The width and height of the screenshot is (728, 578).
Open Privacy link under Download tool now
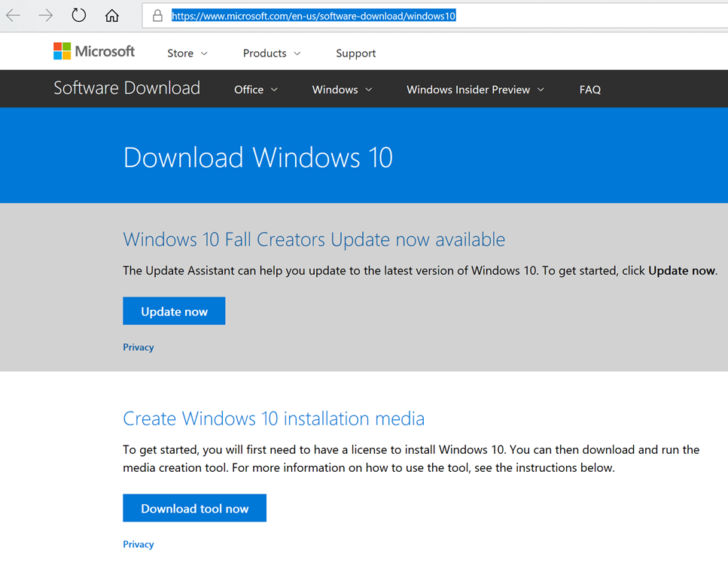coord(139,544)
